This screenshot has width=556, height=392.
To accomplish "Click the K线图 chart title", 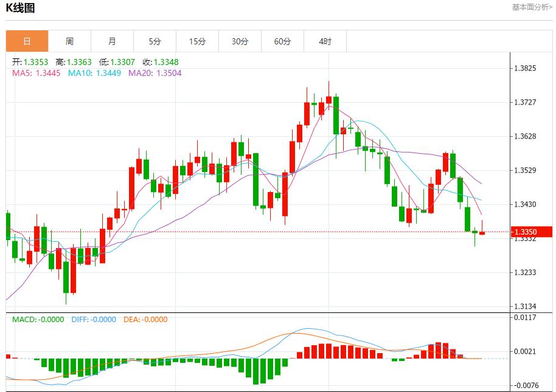I will (x=21, y=8).
